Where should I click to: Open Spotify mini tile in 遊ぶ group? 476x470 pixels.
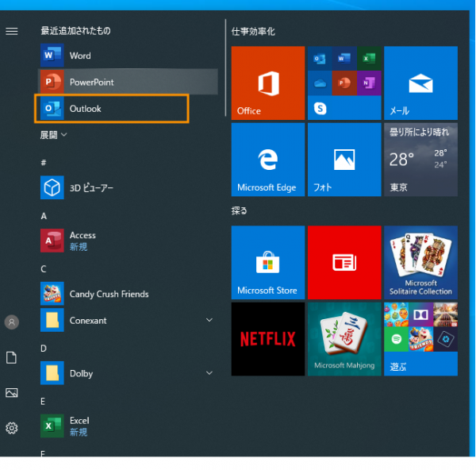click(396, 339)
